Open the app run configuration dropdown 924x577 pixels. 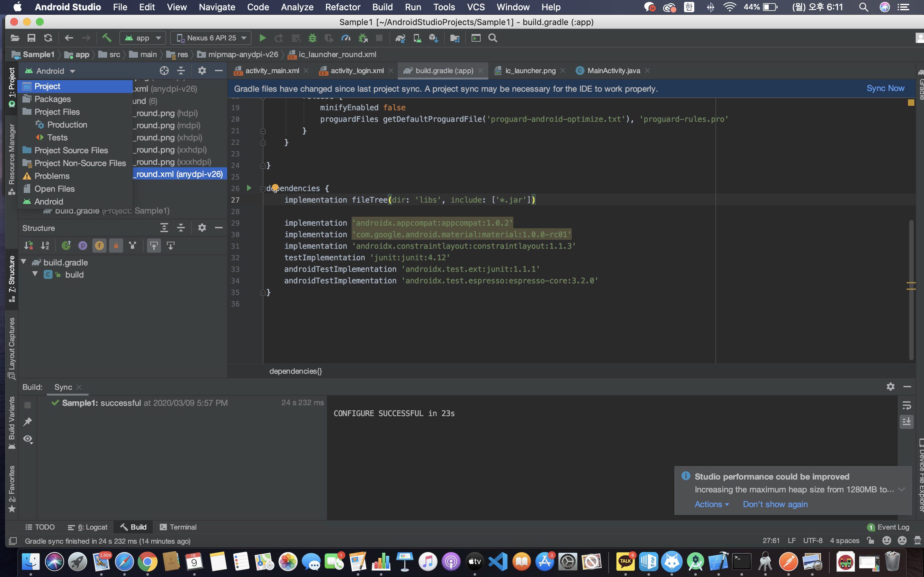143,38
